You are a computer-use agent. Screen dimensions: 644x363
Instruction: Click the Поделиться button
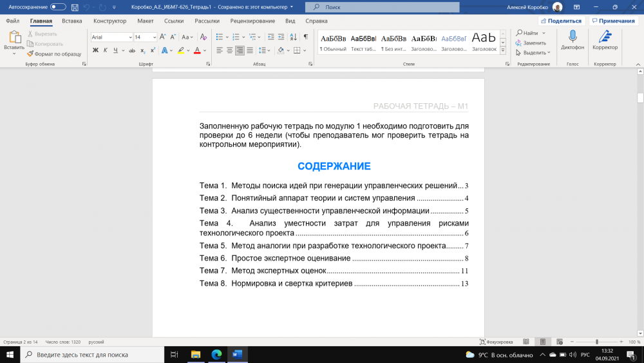[x=560, y=21]
